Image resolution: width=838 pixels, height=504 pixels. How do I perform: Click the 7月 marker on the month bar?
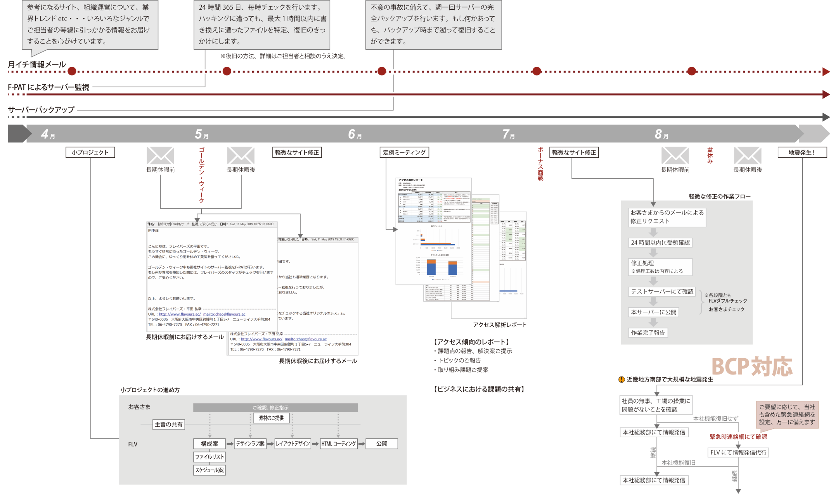pyautogui.click(x=509, y=134)
